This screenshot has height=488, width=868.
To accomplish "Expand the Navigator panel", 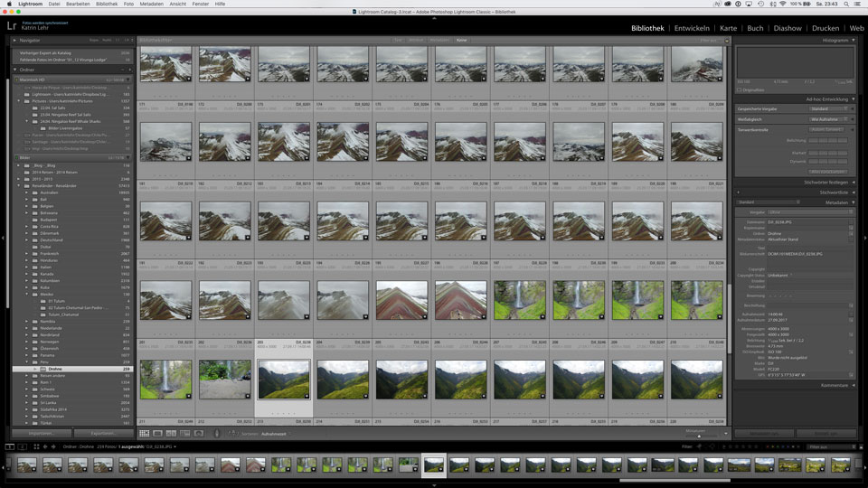I will coord(15,41).
